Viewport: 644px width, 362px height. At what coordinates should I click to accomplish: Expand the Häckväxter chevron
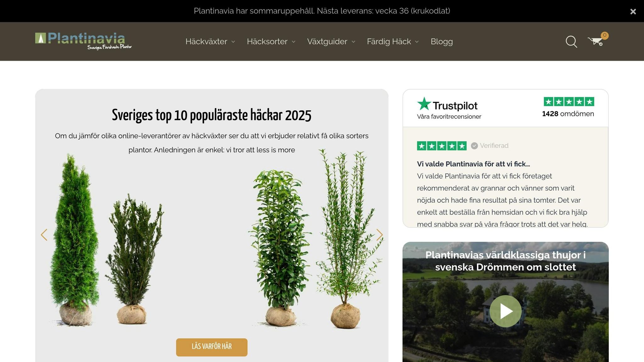[x=233, y=42]
